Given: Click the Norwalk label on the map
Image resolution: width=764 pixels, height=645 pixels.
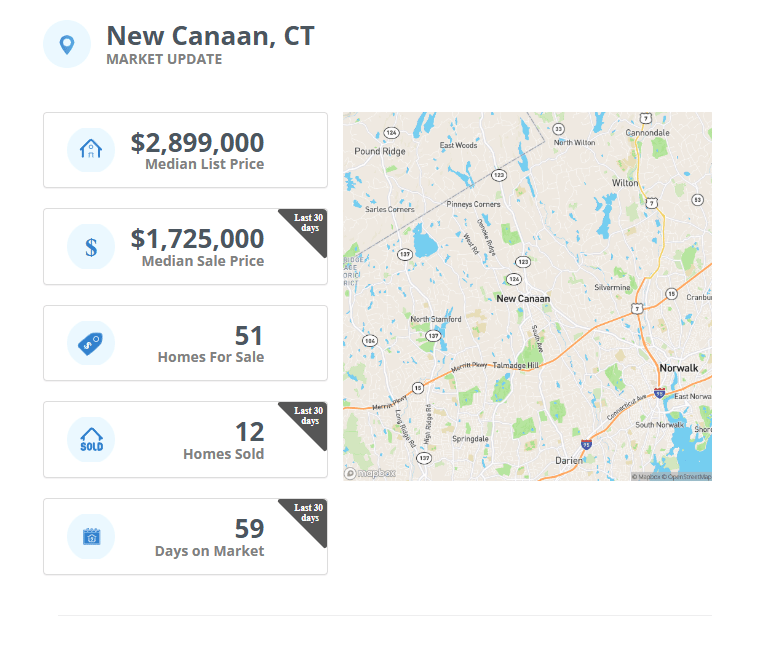Looking at the screenshot, I should point(679,368).
